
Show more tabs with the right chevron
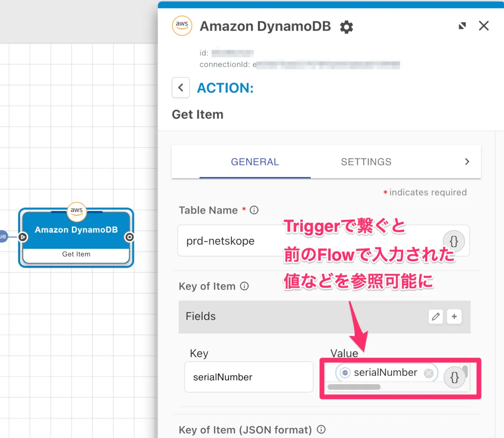(x=467, y=162)
